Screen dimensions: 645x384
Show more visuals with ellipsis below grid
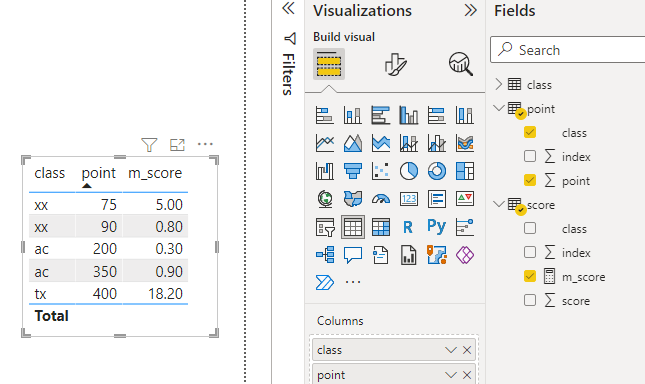coord(353,282)
